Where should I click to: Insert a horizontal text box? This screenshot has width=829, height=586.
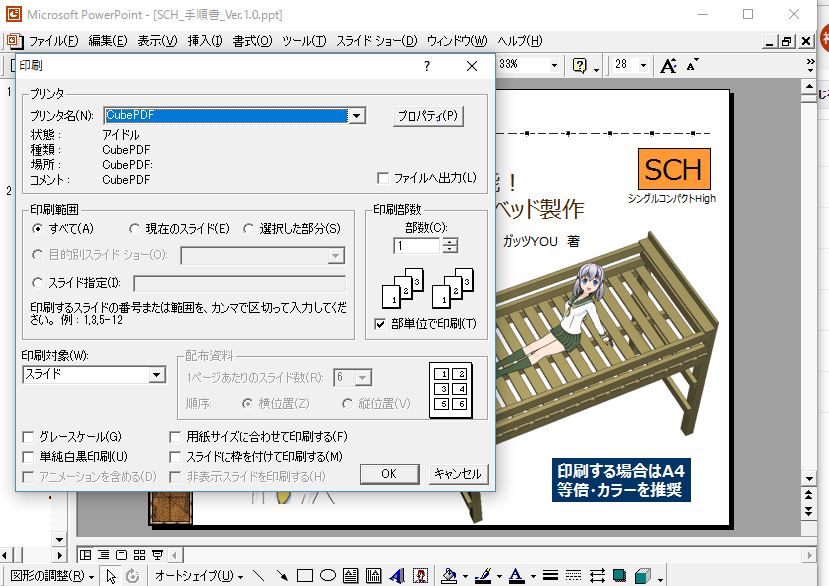click(350, 575)
